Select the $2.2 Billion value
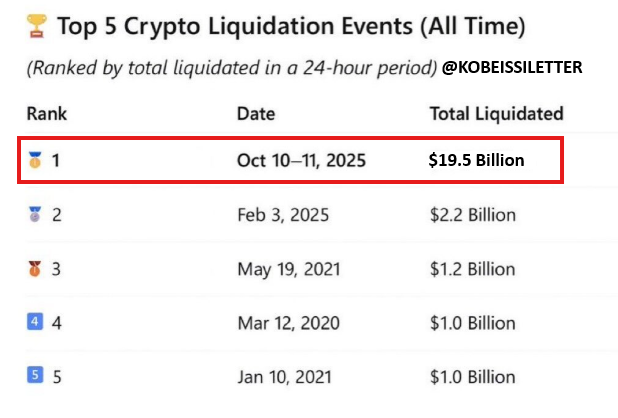 coord(472,215)
